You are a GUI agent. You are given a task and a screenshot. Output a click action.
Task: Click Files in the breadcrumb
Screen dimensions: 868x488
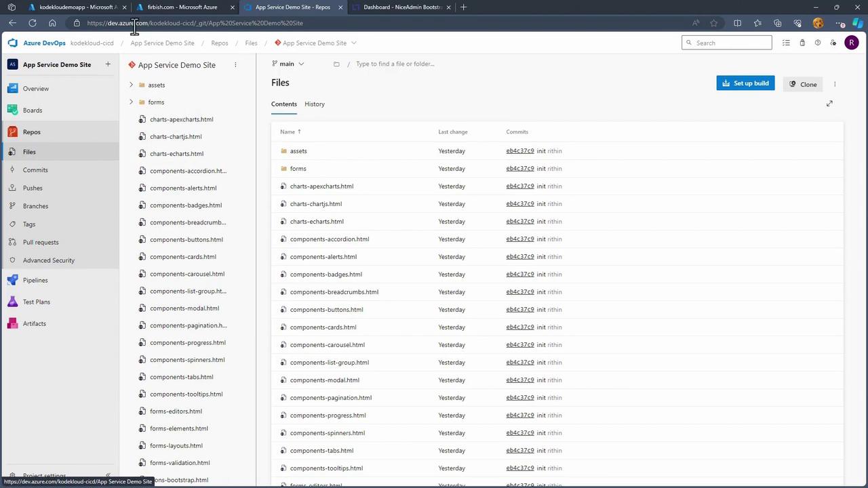click(x=251, y=43)
